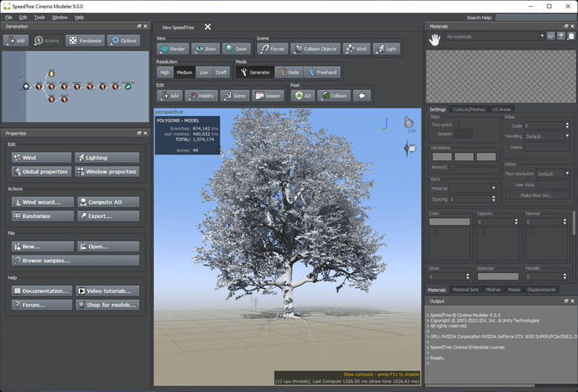578x392 pixels.
Task: Toggle the checkbox under Color swatch
Action: click(x=432, y=231)
